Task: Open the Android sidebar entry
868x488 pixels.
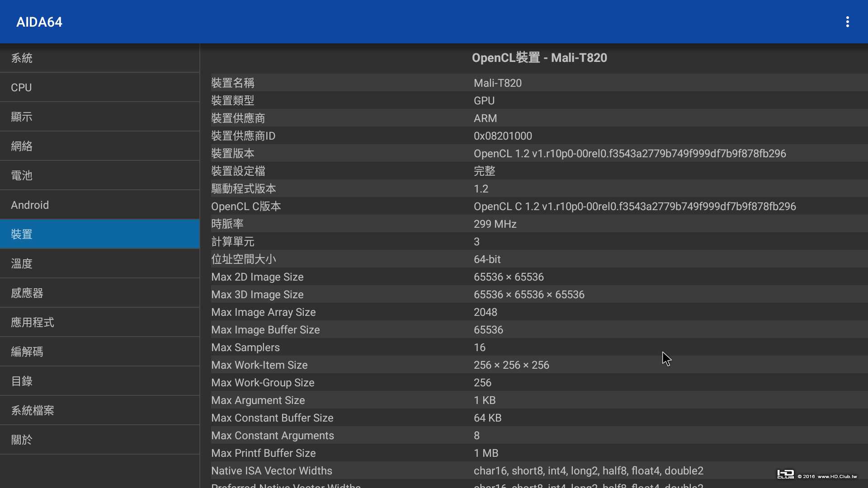Action: [99, 205]
